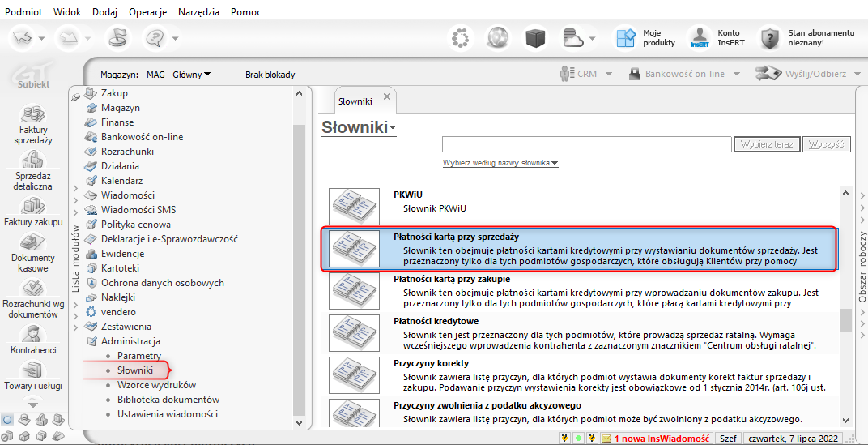Viewport: 868px width, 445px height.
Task: Select Przyczyny zwolnienia z podatku akcyzowego
Action: (580, 411)
